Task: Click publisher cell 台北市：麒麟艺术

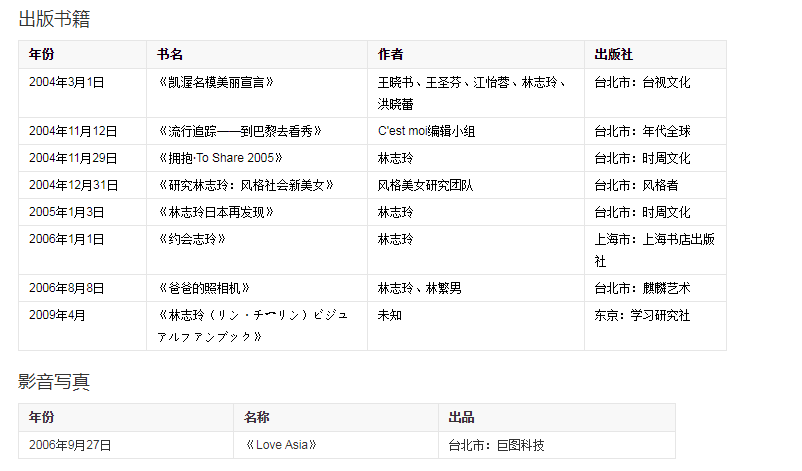Action: (642, 288)
